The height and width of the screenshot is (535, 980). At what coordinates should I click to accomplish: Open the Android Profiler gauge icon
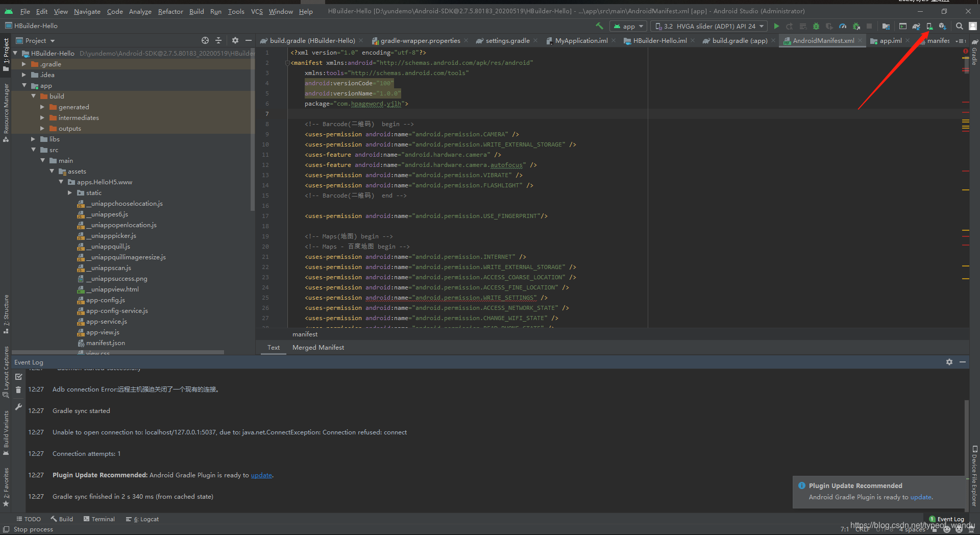click(x=843, y=26)
